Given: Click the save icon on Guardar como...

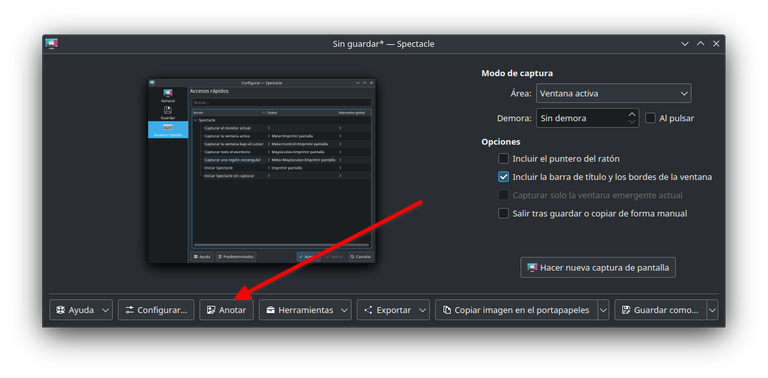Looking at the screenshot, I should pyautogui.click(x=626, y=310).
